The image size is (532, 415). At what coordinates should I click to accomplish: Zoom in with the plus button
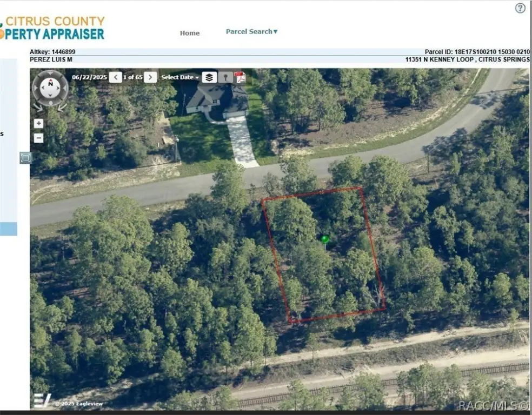(39, 123)
